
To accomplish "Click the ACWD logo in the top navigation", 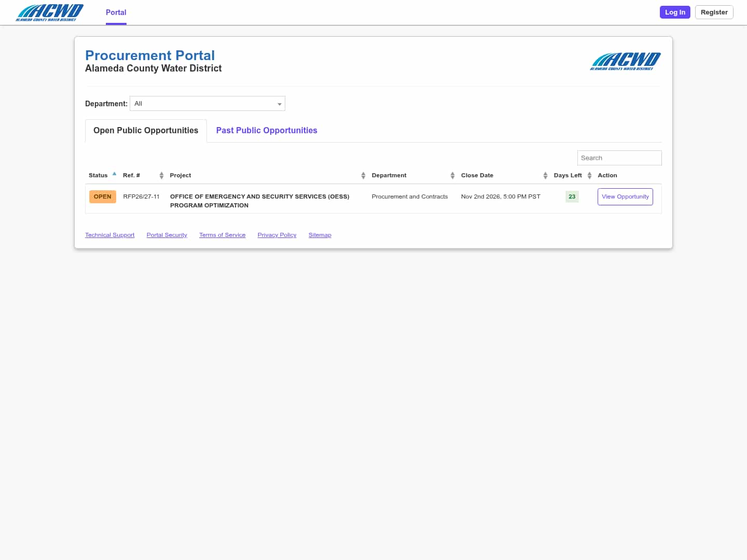I will click(50, 12).
